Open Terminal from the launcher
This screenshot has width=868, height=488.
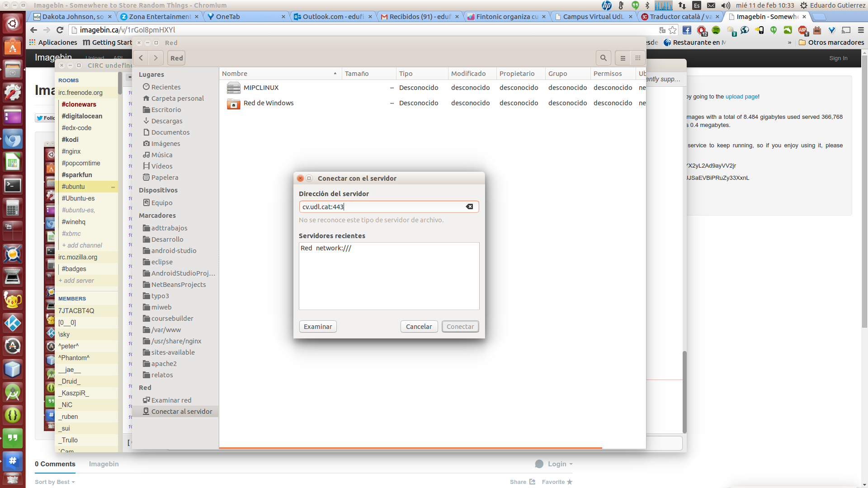click(13, 185)
